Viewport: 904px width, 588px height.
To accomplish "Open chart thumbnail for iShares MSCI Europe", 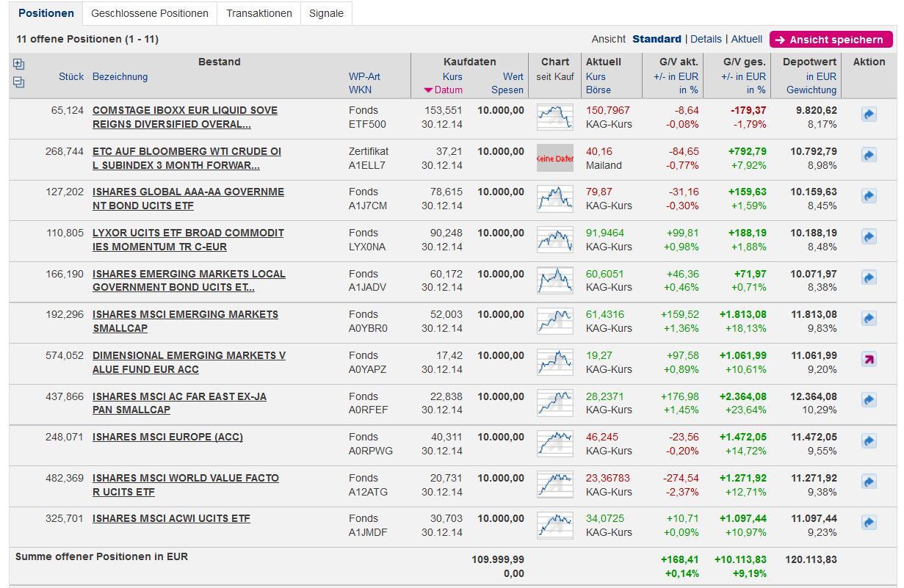I will tap(554, 443).
